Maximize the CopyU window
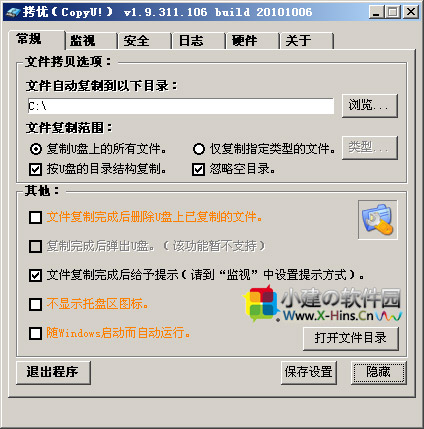The image size is (424, 429). coord(393,12)
